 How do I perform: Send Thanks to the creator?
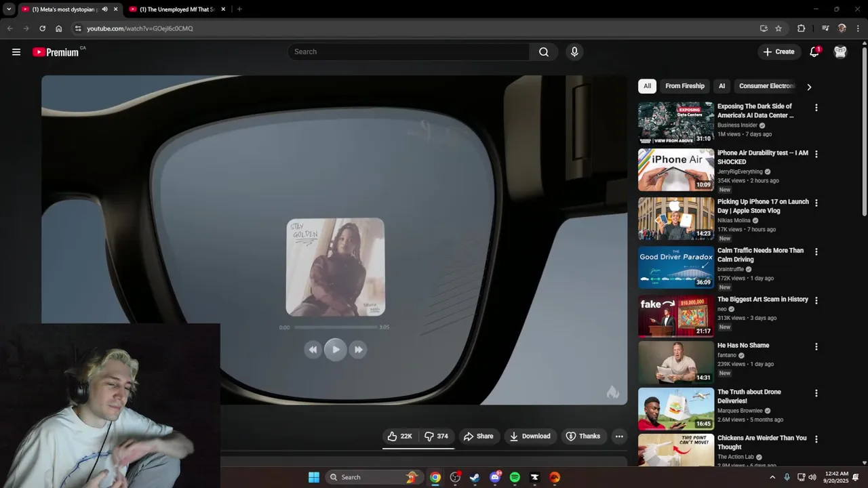[x=583, y=436]
